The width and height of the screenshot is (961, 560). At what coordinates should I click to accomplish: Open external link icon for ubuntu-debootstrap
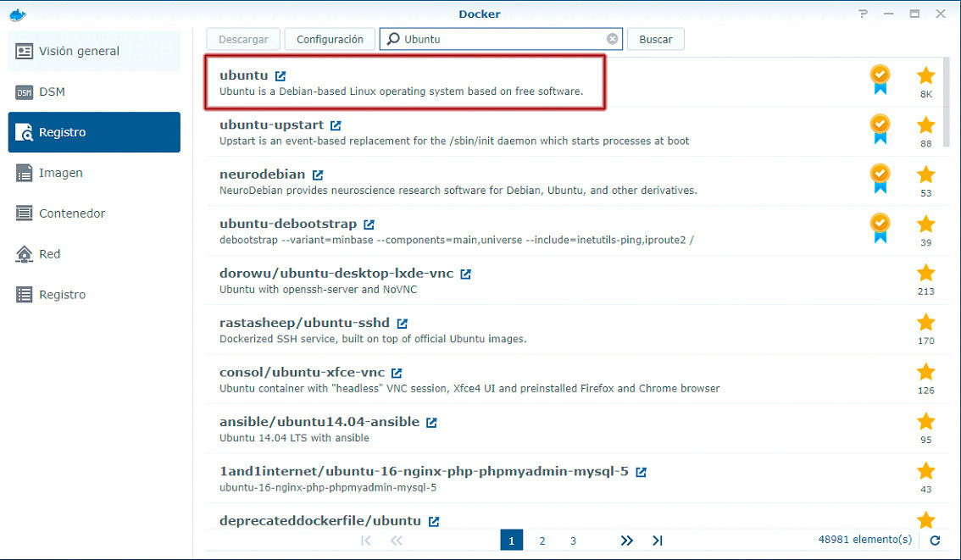point(369,225)
